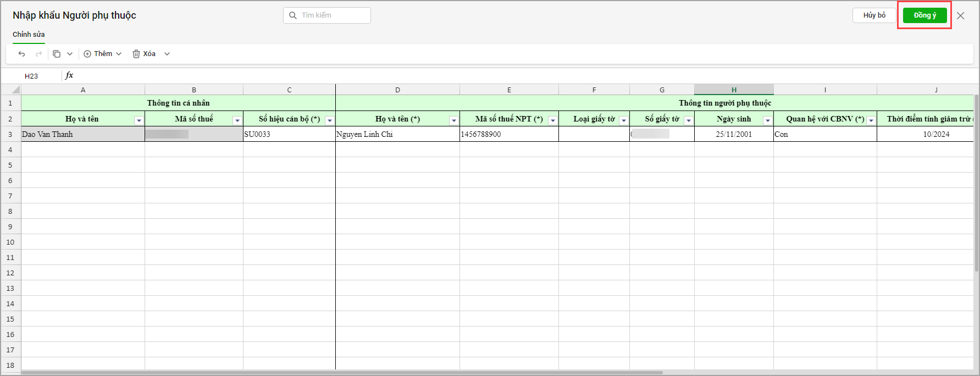Expand the copy options dropdown arrow
Screen dimensions: 980x376
pos(70,54)
